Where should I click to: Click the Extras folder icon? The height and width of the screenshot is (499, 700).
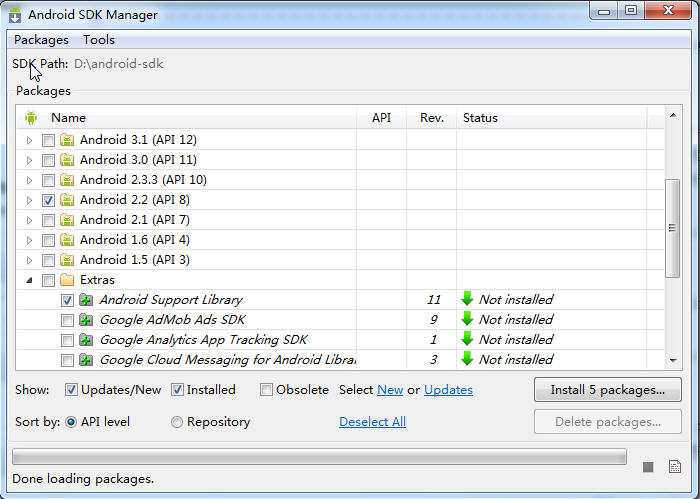point(67,280)
